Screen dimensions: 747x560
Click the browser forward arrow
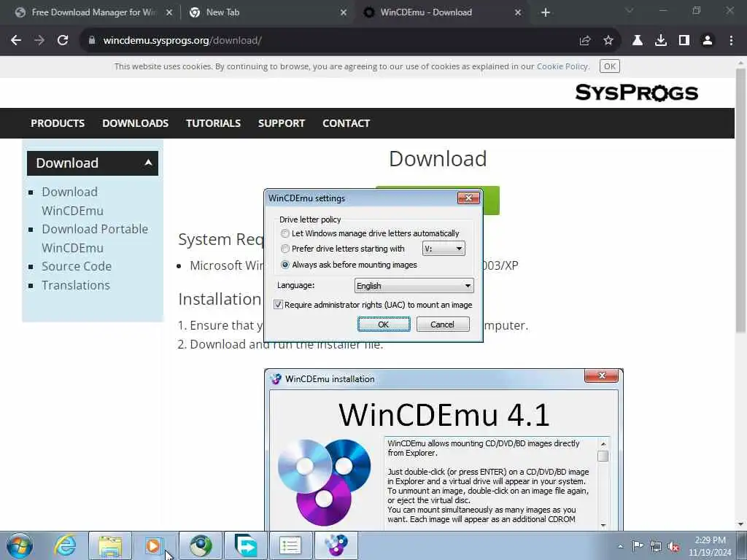tap(39, 41)
